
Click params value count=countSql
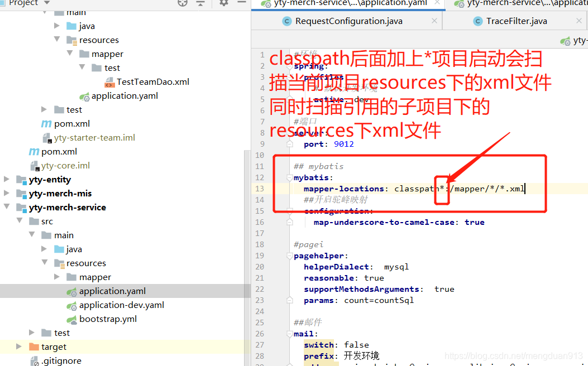(x=379, y=300)
